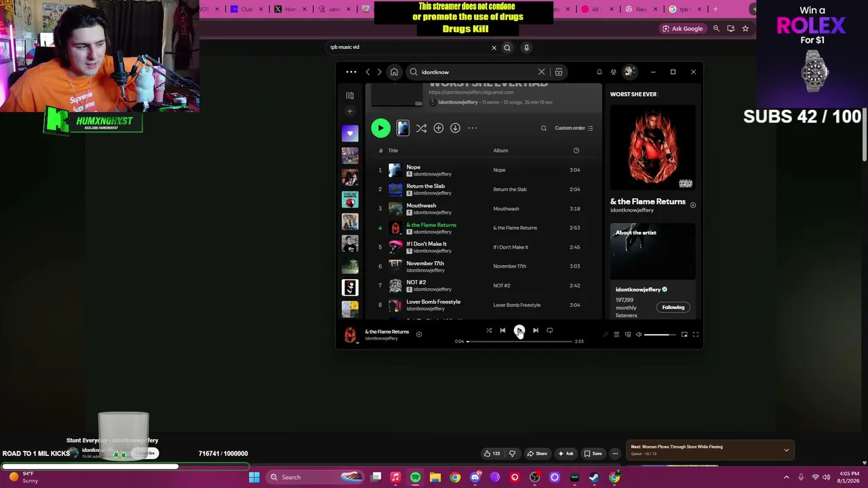868x488 pixels.
Task: Seek along the song progress bar
Action: coord(519,342)
